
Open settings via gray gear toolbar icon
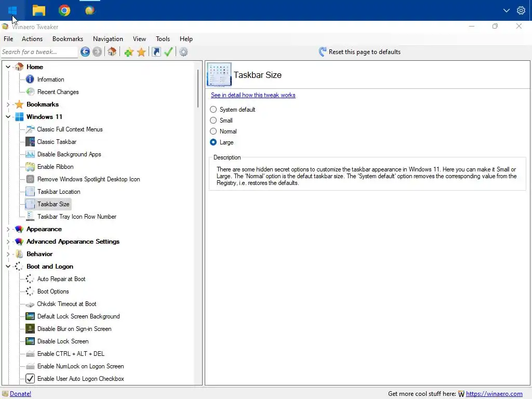tap(183, 52)
